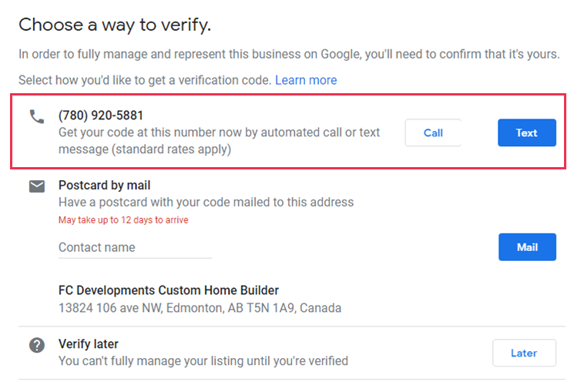Image resolution: width=574 pixels, height=392 pixels.
Task: Send the postcard with the Mail button
Action: point(527,247)
